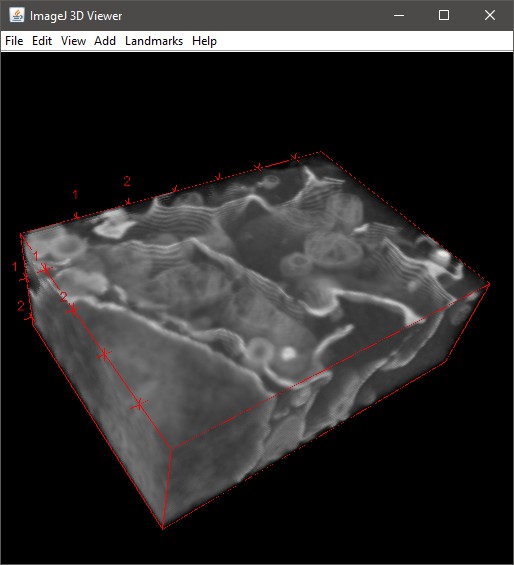514x565 pixels.
Task: Minimize the 3D Viewer window
Action: click(399, 15)
